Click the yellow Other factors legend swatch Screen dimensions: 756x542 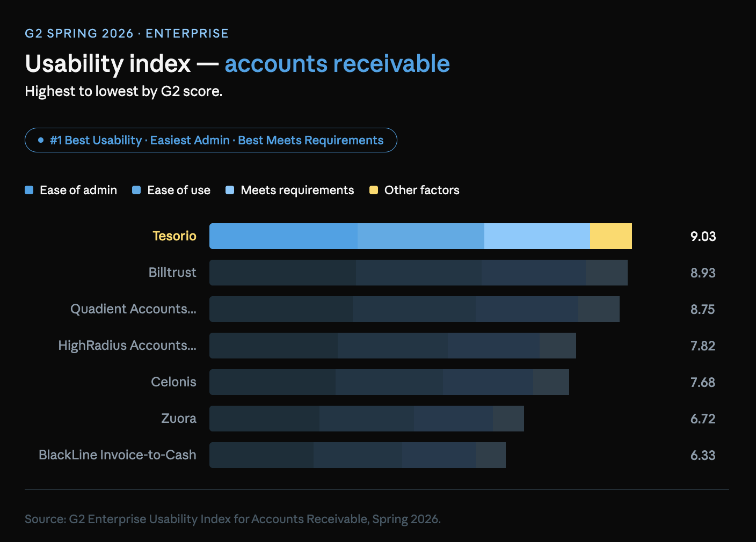[374, 190]
